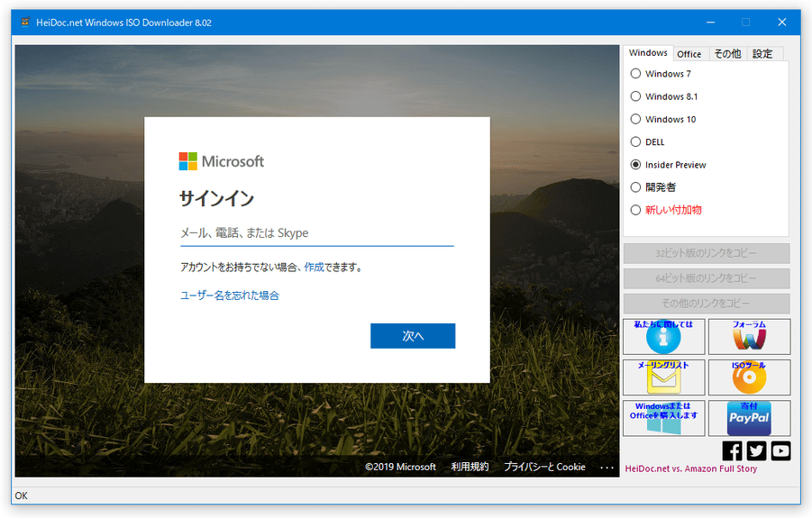
Task: Open the プライバシーと Cookie link
Action: point(544,467)
